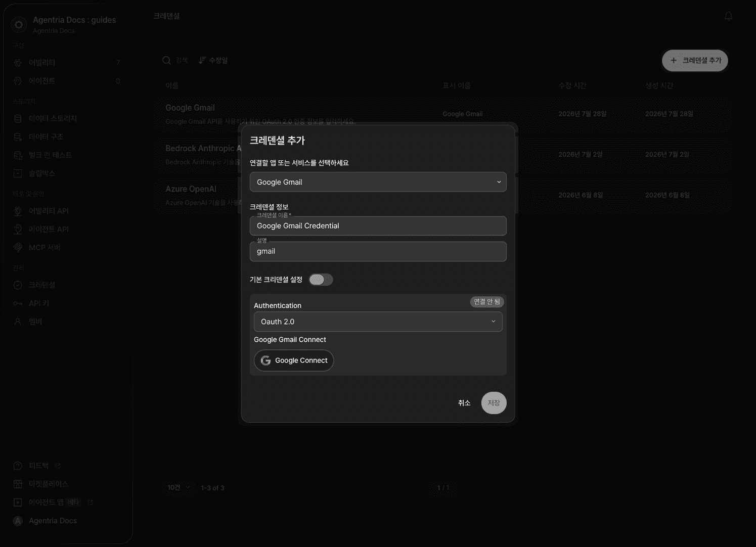Open the Oauth 2.0 Authentication dropdown
The image size is (756, 547).
(378, 322)
